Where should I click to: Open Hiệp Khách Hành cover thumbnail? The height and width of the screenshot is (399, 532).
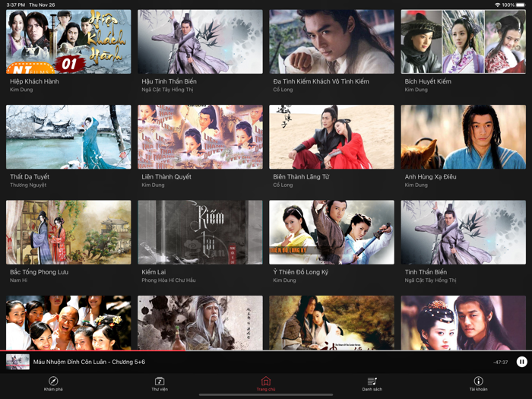pos(68,42)
